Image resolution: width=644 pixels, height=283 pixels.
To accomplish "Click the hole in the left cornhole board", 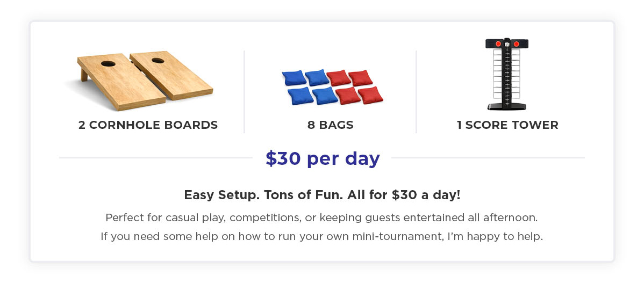I will 108,63.
